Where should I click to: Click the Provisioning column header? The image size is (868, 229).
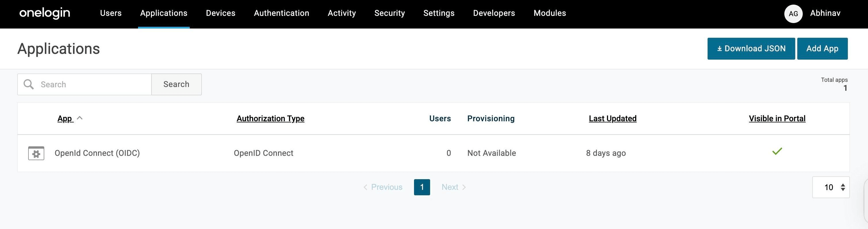490,119
